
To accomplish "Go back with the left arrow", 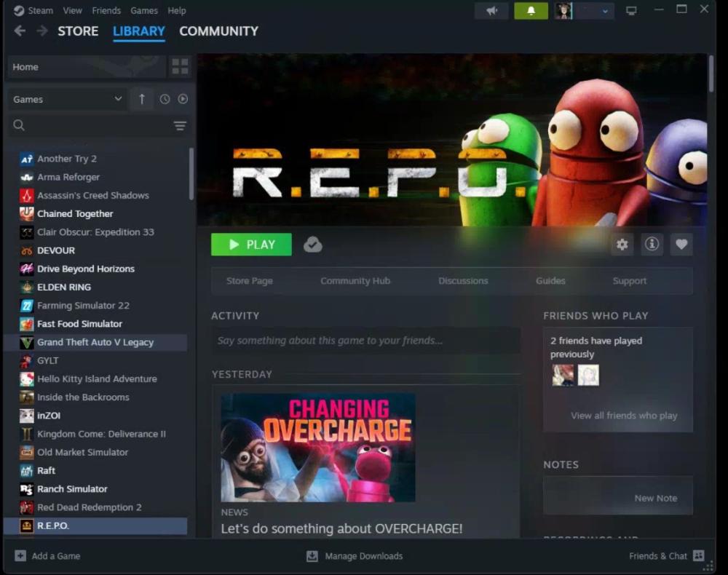I will tap(20, 31).
